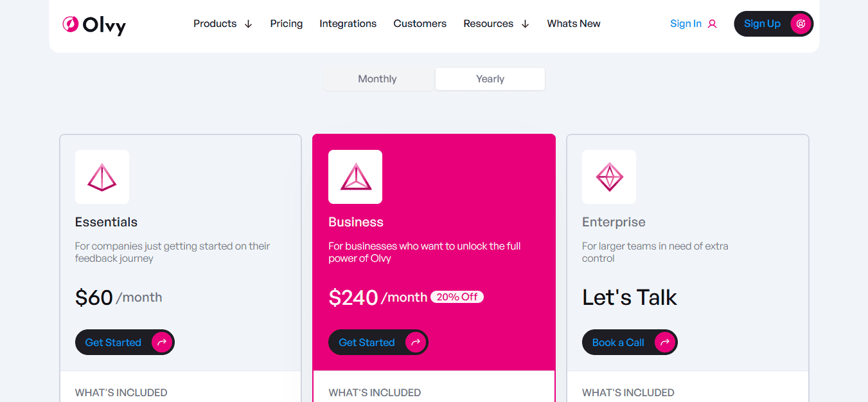Click the user icon beside Sign In
Image resolution: width=868 pixels, height=402 pixels.
(x=712, y=24)
